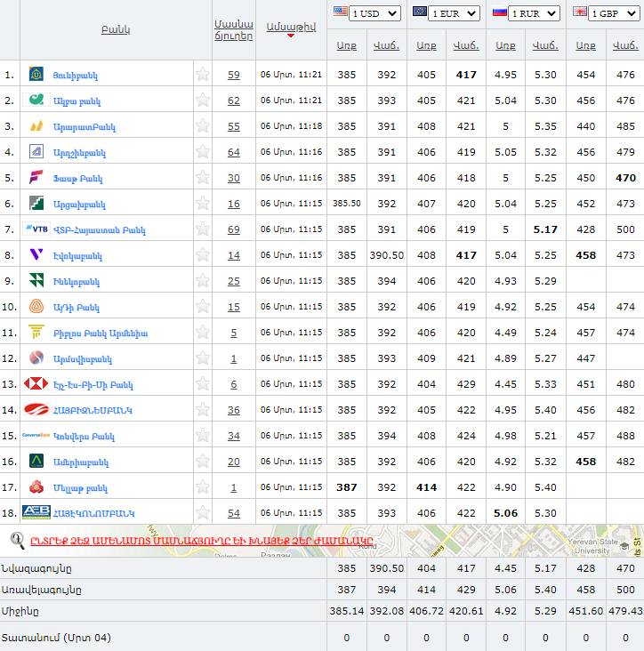
Task: Click the UK flag icon
Action: (x=580, y=12)
